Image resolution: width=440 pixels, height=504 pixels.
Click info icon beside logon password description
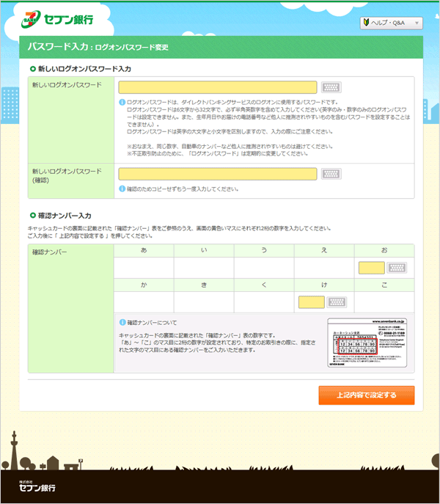[x=122, y=102]
